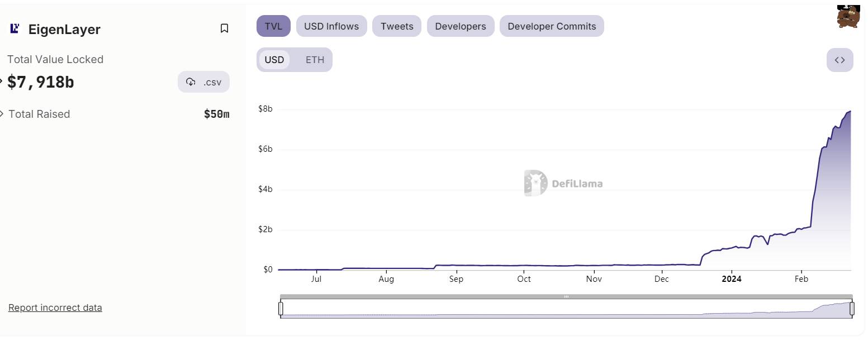
Task: Click the $50m raised amount
Action: [217, 114]
